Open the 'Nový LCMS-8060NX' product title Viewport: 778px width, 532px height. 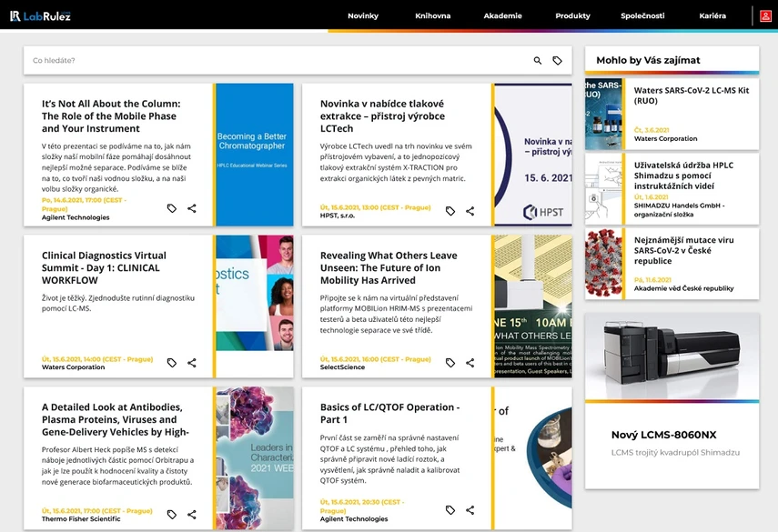coord(664,435)
